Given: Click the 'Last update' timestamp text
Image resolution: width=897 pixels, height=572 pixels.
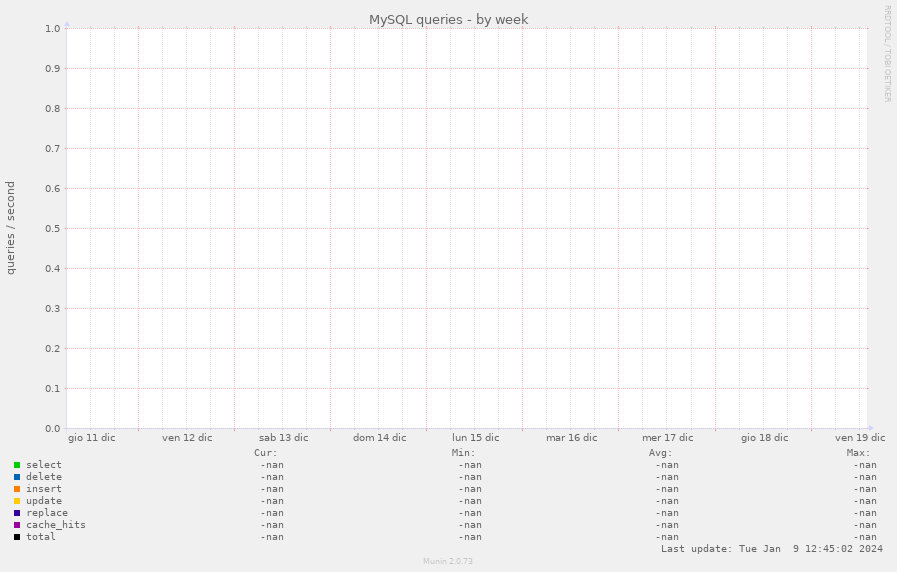Looking at the screenshot, I should click(x=772, y=549).
